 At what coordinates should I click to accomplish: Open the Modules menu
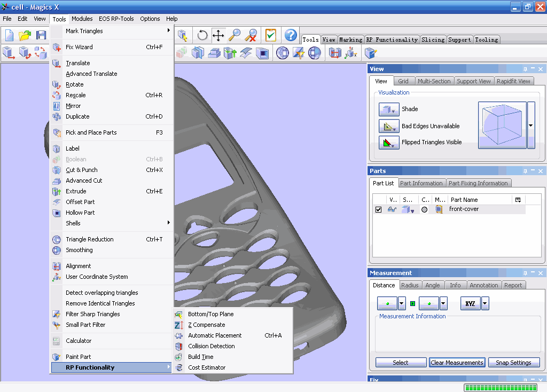[82, 19]
